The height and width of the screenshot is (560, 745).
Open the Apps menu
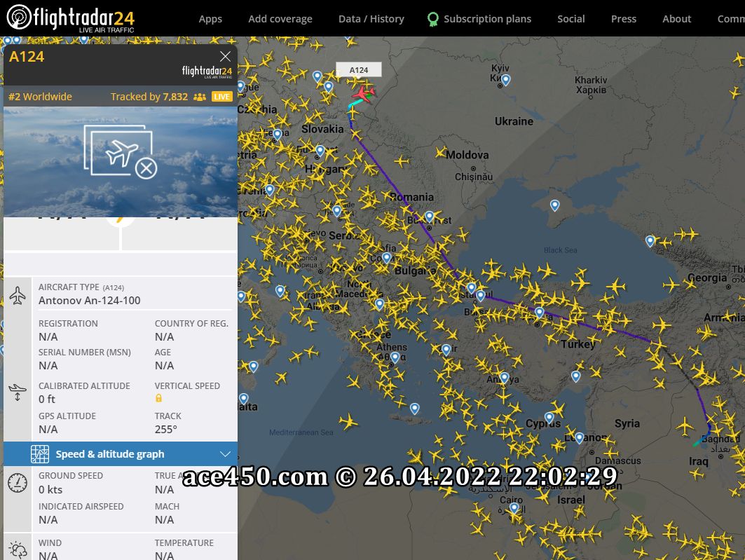[x=210, y=19]
